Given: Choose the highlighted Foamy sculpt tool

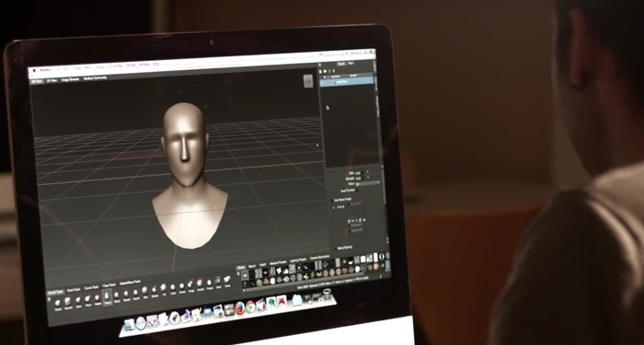Looking at the screenshot, I should [107, 297].
